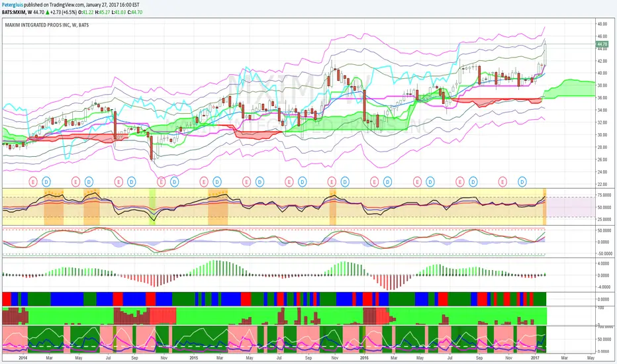Image resolution: width=617 pixels, height=364 pixels.
Task: Click the 22.00 price scale label
Action: click(x=602, y=184)
